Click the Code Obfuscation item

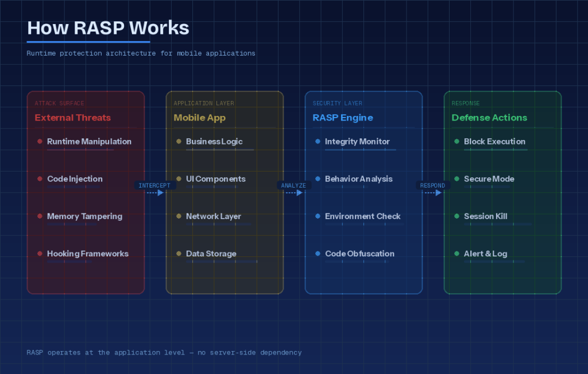click(359, 254)
